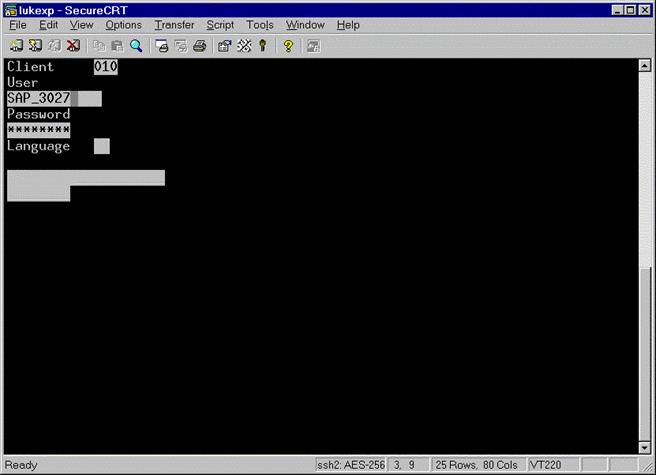Click the grayed Reconnect toolbar icon

click(x=54, y=46)
